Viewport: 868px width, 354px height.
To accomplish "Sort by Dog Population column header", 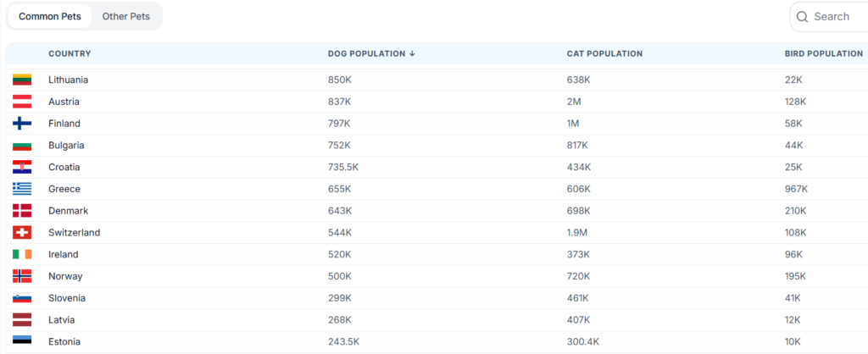I will (371, 53).
